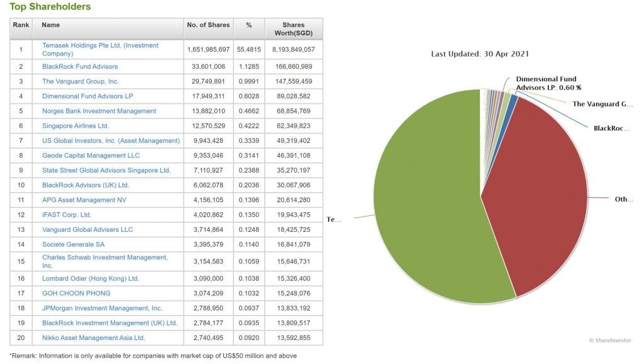Click share count 33,601,006
Viewport: 644px width, 364px height.
coord(208,67)
